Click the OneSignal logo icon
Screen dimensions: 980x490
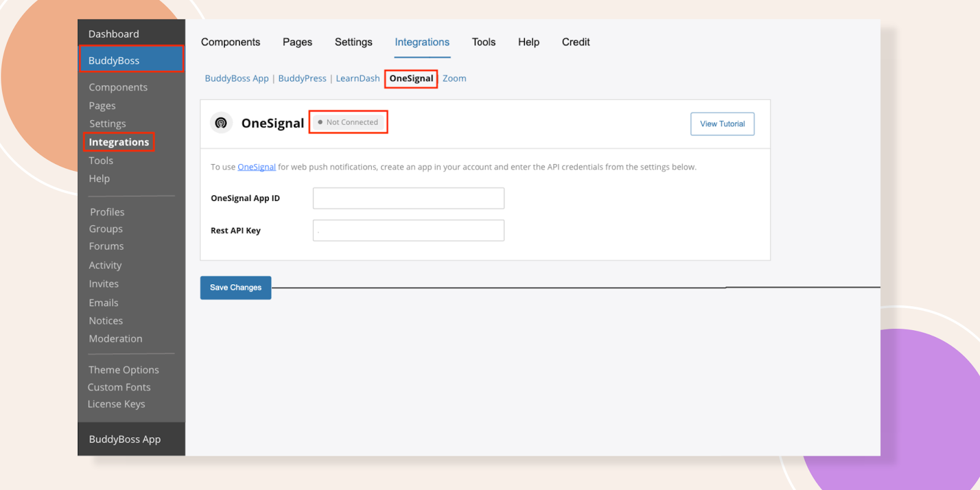click(x=221, y=123)
